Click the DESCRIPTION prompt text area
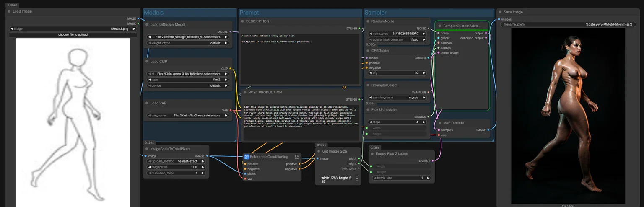 pyautogui.click(x=301, y=58)
